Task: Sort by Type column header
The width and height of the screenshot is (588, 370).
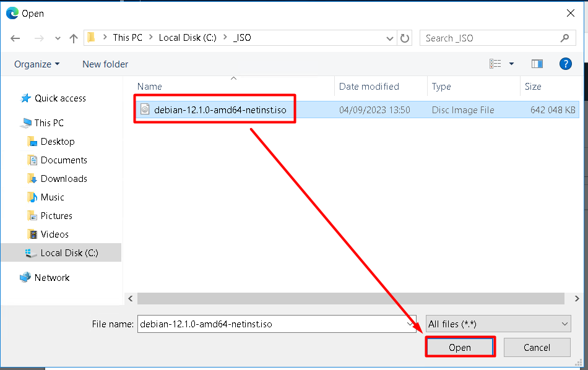Action: 441,87
